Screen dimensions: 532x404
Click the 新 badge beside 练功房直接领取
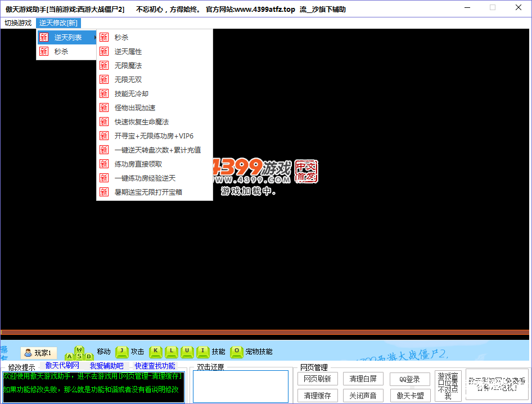[x=104, y=164]
